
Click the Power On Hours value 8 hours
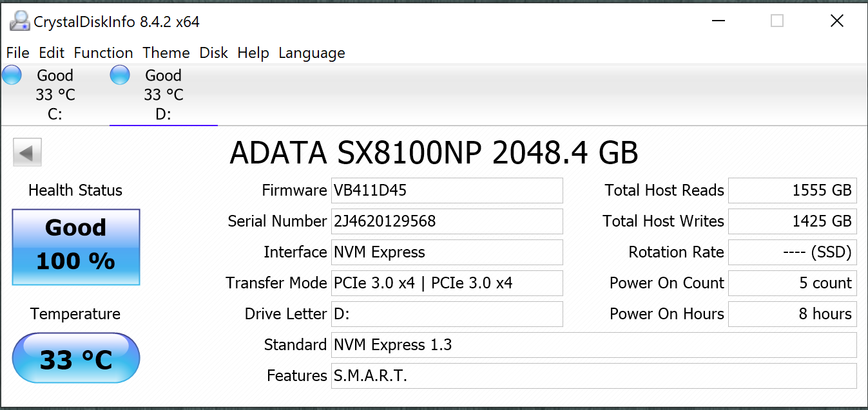click(x=793, y=314)
